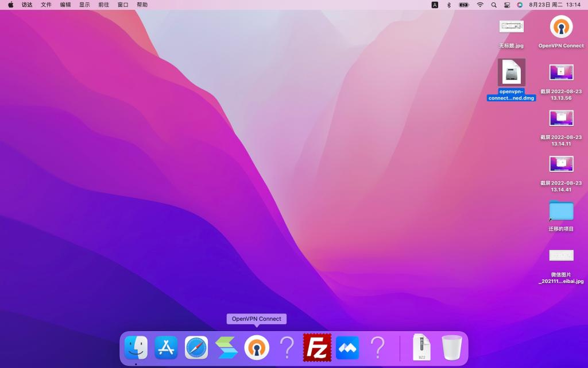Open the 访达 menu
Image resolution: width=588 pixels, height=368 pixels.
[27, 5]
